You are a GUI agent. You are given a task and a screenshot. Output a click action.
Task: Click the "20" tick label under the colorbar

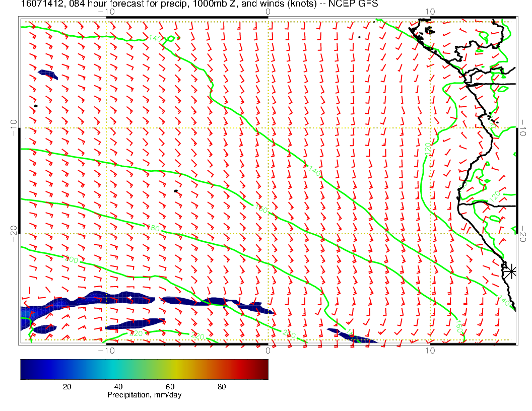coord(66,386)
